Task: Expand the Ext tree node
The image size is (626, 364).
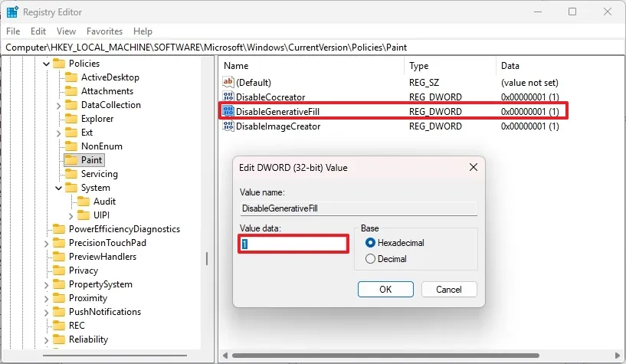Action: 59,133
